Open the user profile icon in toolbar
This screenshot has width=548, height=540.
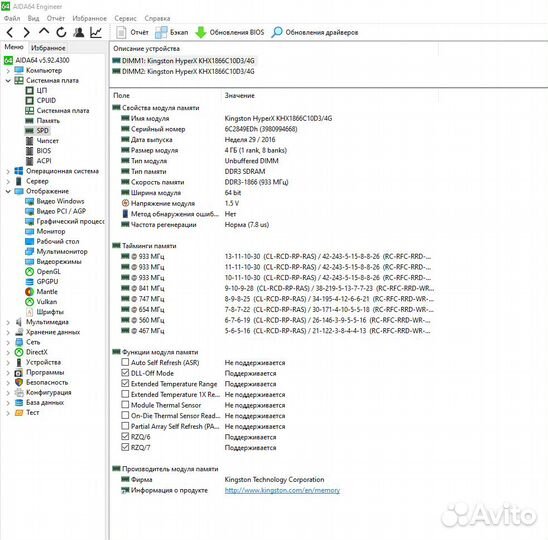[x=79, y=33]
